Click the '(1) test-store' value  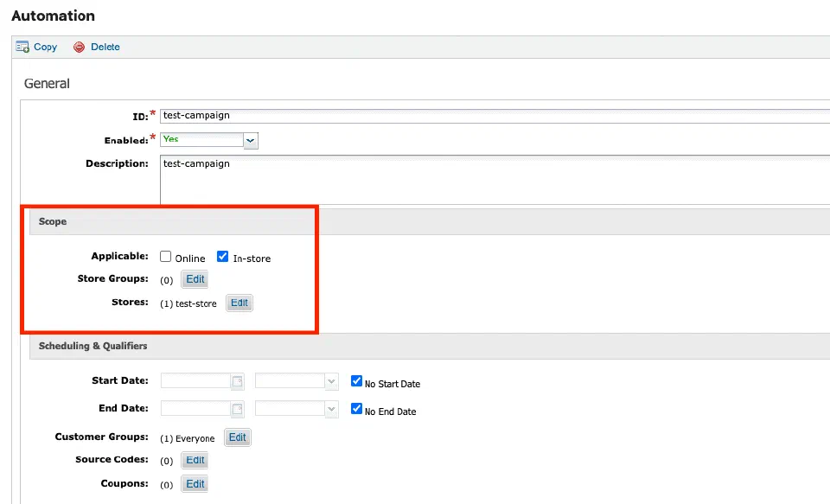[x=188, y=304]
